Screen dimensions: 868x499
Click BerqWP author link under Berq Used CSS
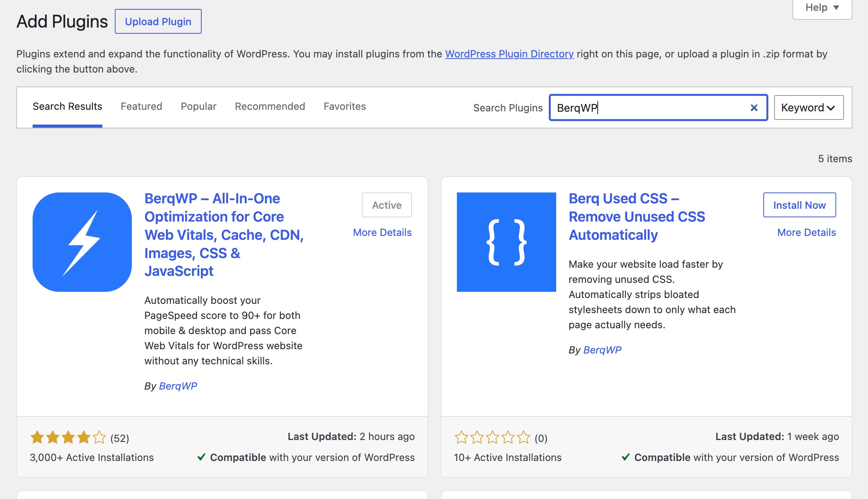coord(602,350)
